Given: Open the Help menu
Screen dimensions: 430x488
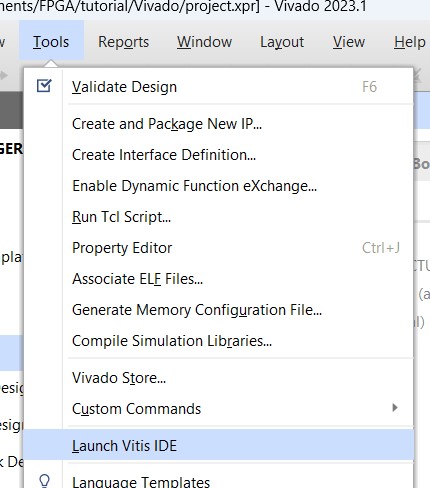Looking at the screenshot, I should click(410, 42).
